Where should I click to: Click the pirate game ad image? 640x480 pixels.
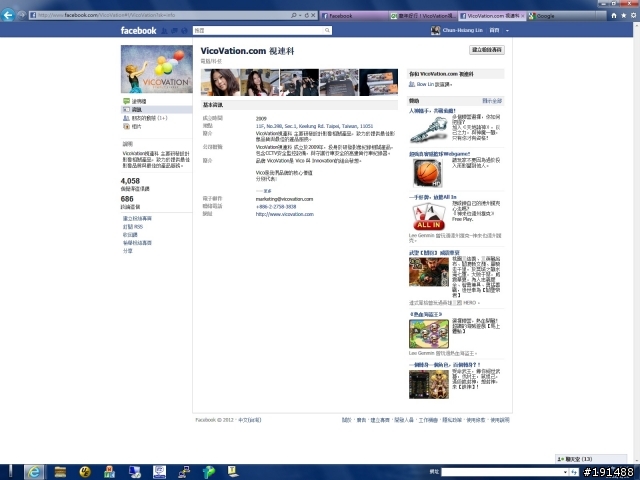429,334
